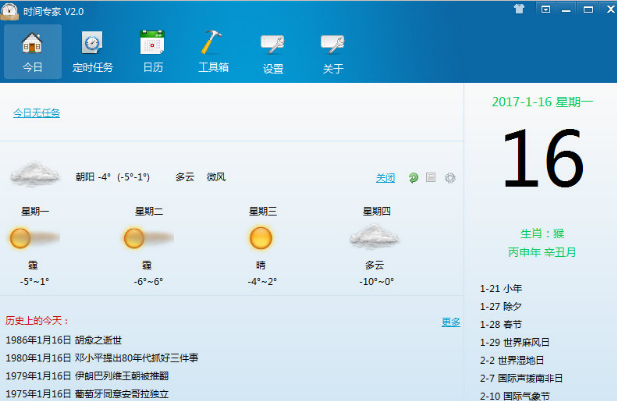The image size is (617, 401).
Task: Click the 丙申年 辛丑月 lunar text
Action: click(x=542, y=252)
